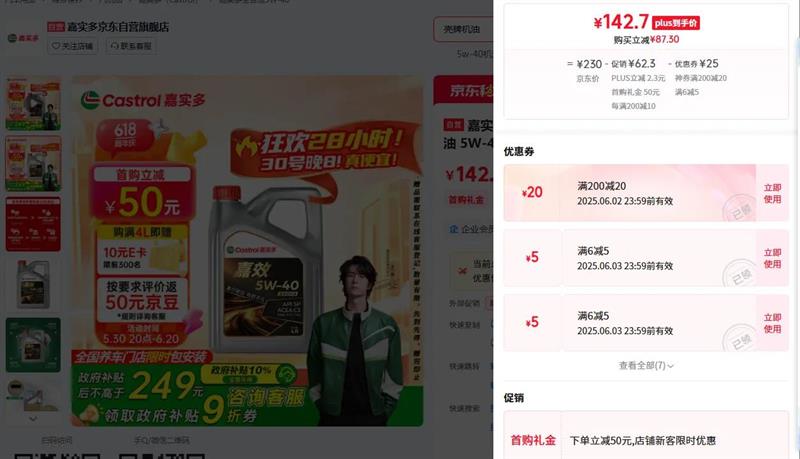Click the ¥20 coupon amount card

click(x=532, y=193)
